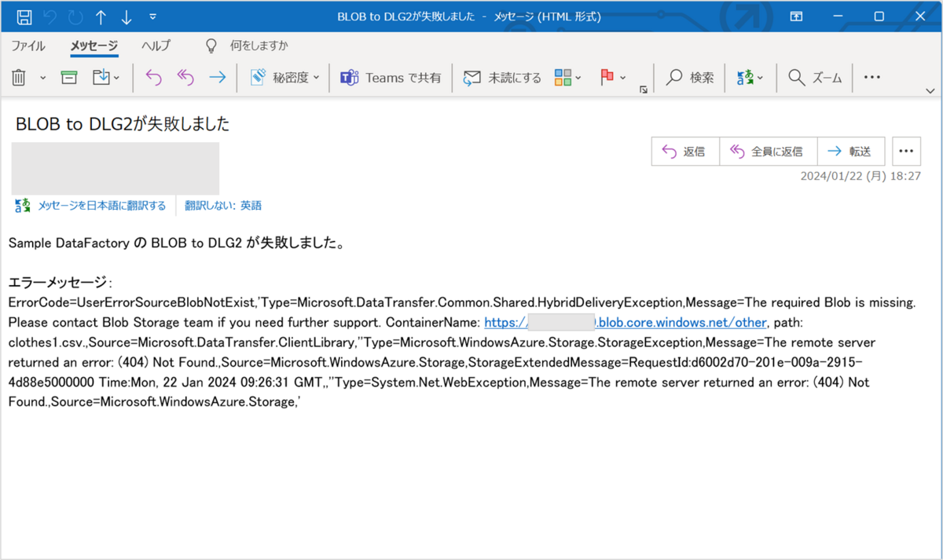The height and width of the screenshot is (560, 943).
Task: Click the date 2024/01/22 (月) 18:27
Action: coord(860,176)
